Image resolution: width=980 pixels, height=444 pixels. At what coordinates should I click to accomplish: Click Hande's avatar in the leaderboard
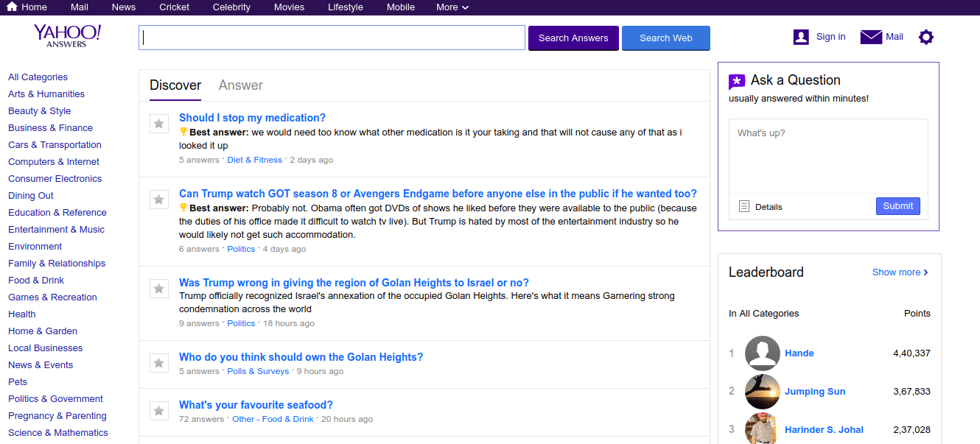(763, 353)
